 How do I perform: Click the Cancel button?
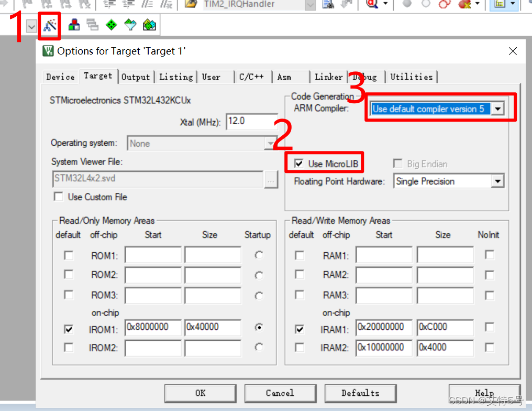coord(280,393)
